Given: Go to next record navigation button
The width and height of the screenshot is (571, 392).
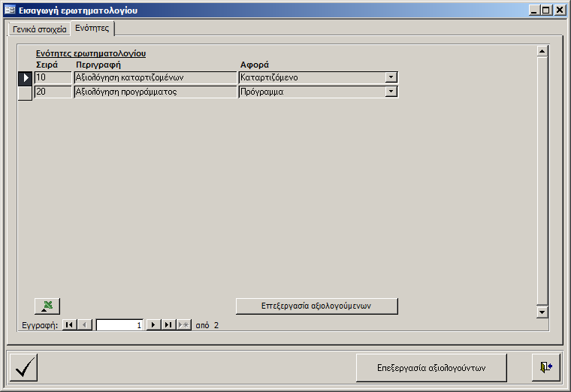Looking at the screenshot, I should (x=153, y=325).
